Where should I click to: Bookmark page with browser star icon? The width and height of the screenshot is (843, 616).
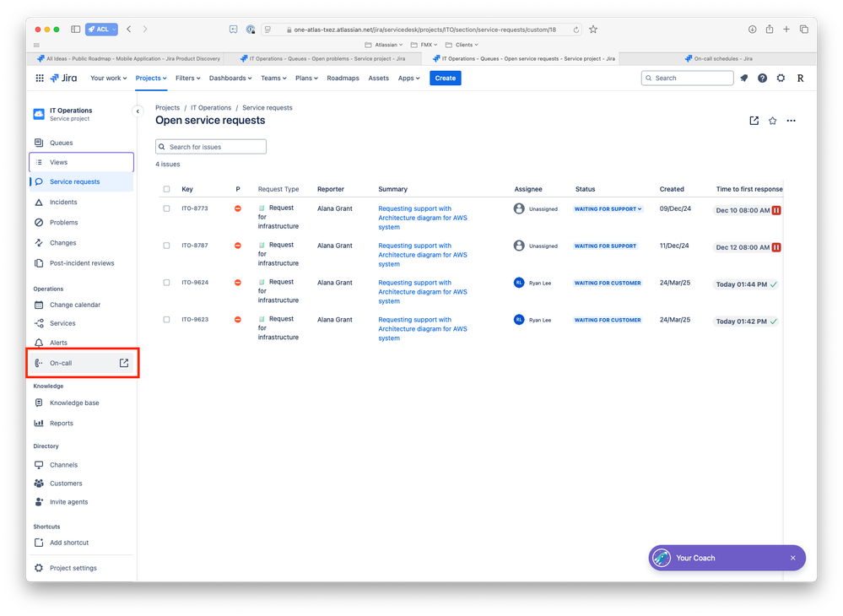(593, 30)
